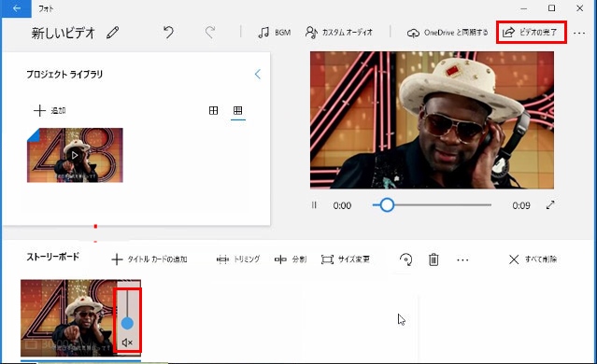Viewport: 597px width, 364px height.
Task: Pause the video preview
Action: pos(314,205)
